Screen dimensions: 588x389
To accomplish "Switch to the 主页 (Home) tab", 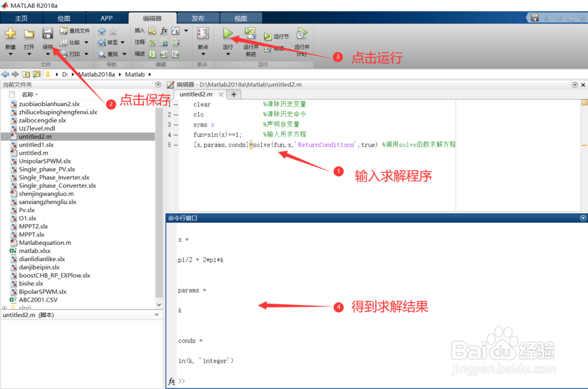I will pyautogui.click(x=21, y=18).
